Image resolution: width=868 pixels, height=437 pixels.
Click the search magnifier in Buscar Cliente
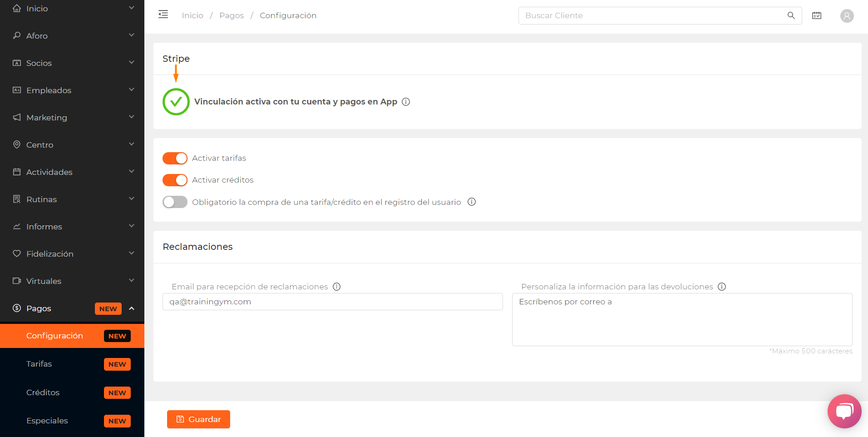point(791,15)
